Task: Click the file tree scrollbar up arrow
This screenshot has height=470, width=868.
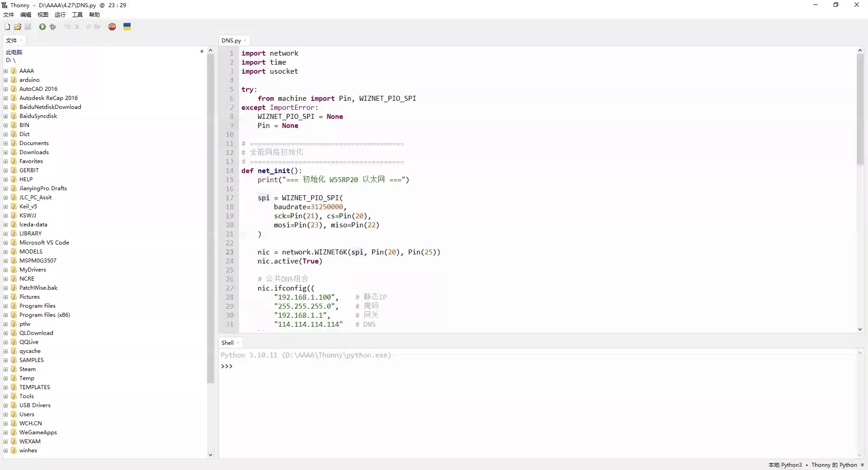Action: (210, 51)
